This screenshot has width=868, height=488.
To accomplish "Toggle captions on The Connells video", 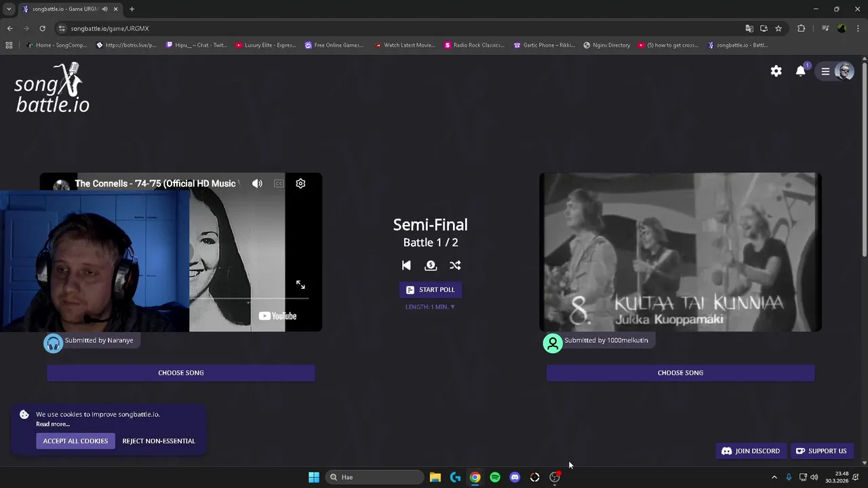I will tap(279, 184).
